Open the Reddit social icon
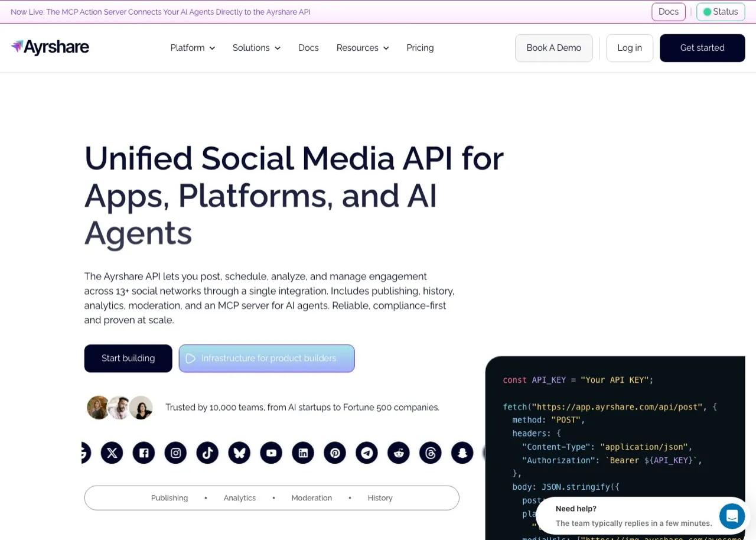756x540 pixels. 399,453
